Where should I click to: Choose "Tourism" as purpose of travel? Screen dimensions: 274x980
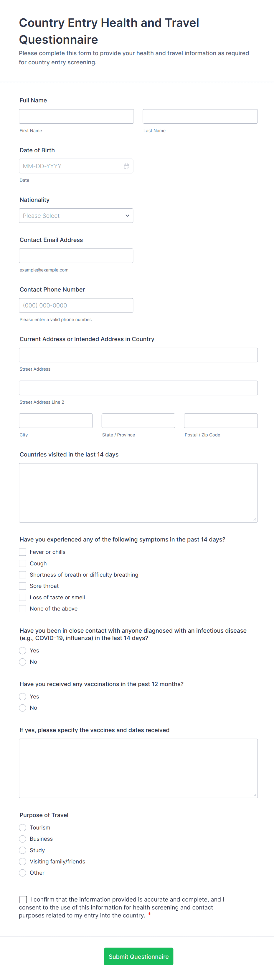22,828
